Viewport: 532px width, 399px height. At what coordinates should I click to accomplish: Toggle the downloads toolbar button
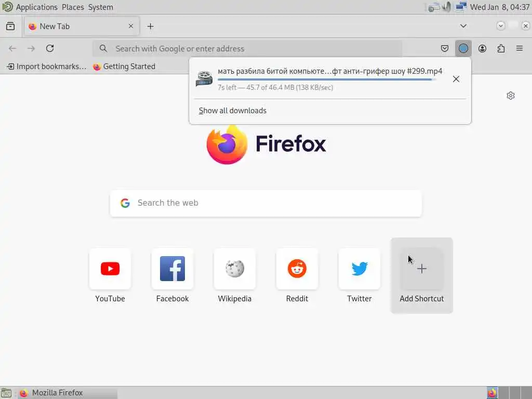point(463,48)
